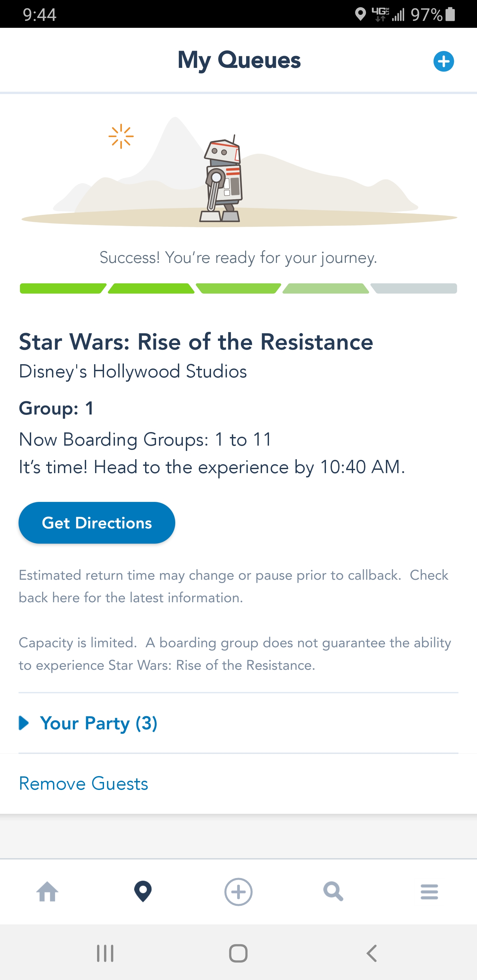Tap the Star Wars: Rise of the Resistance title
This screenshot has width=477, height=980.
click(196, 342)
